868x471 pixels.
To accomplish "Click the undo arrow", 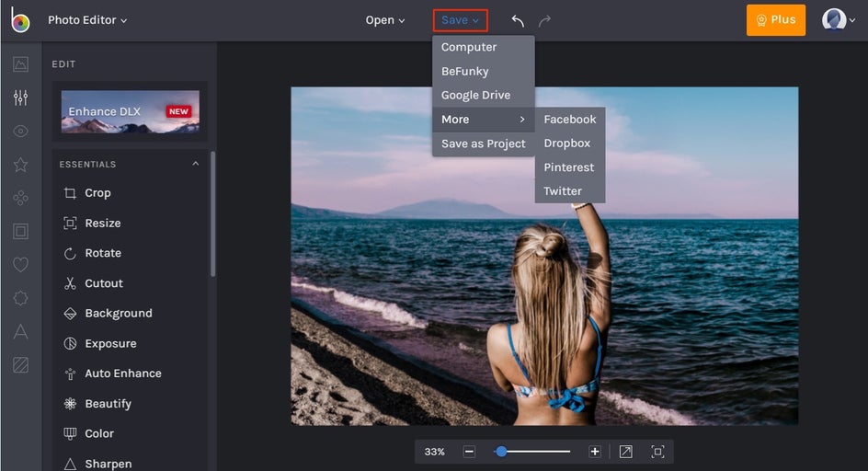I will pyautogui.click(x=518, y=20).
